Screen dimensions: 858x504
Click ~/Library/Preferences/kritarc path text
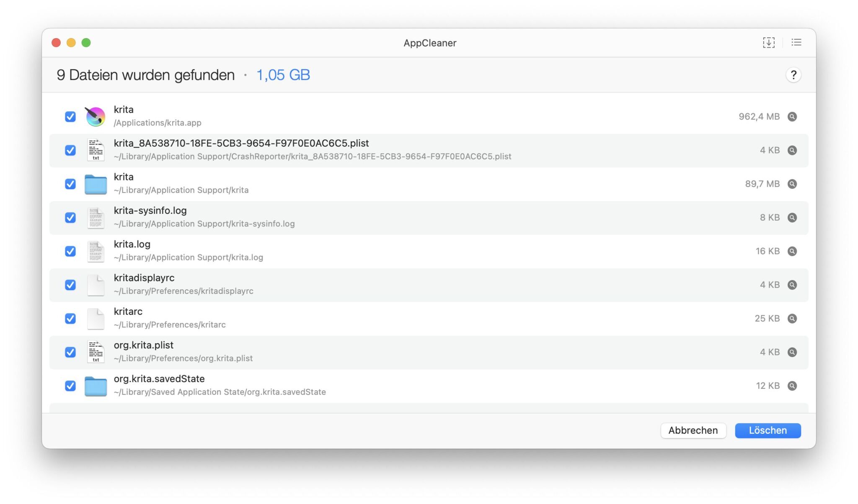click(170, 325)
